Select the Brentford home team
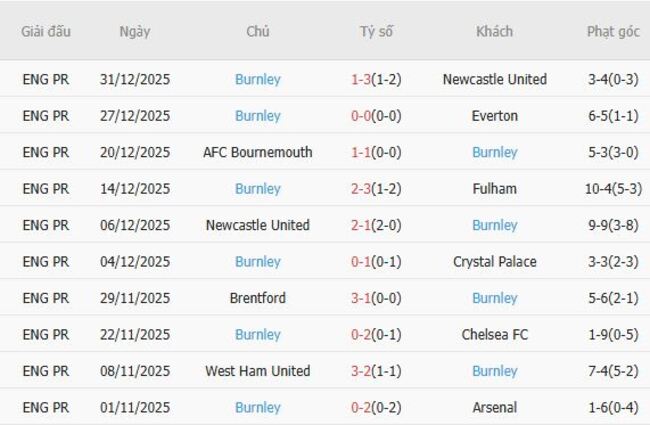This screenshot has width=650, height=425. tap(257, 298)
